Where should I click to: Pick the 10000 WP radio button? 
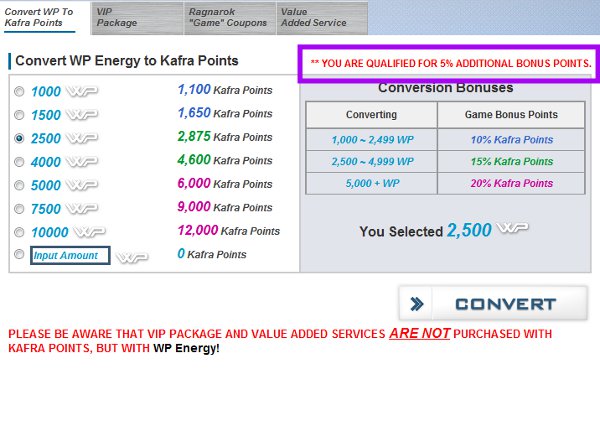19,232
